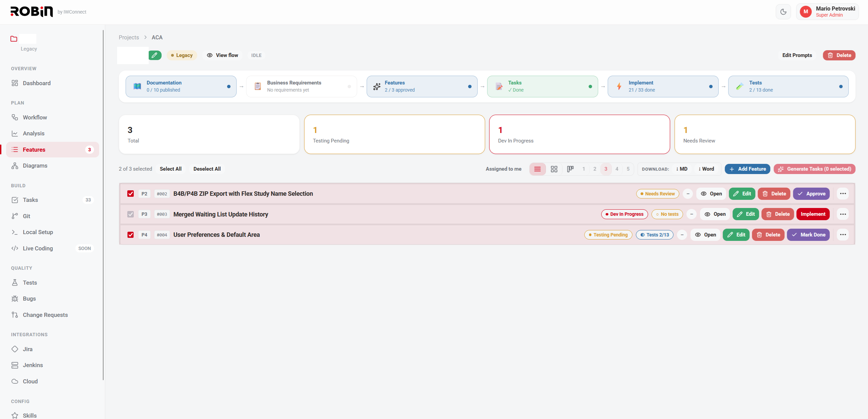This screenshot has width=868, height=419.
Task: Click Projects breadcrumb link
Action: coord(129,37)
